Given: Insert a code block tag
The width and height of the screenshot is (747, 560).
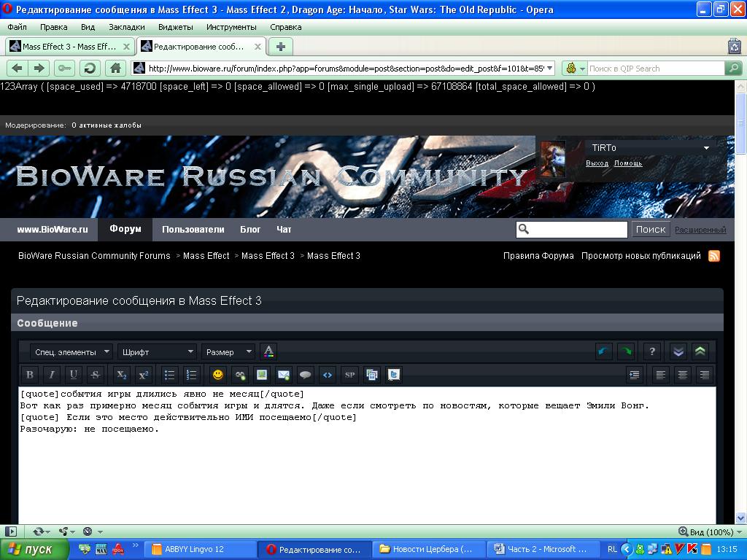Looking at the screenshot, I should pos(328,375).
